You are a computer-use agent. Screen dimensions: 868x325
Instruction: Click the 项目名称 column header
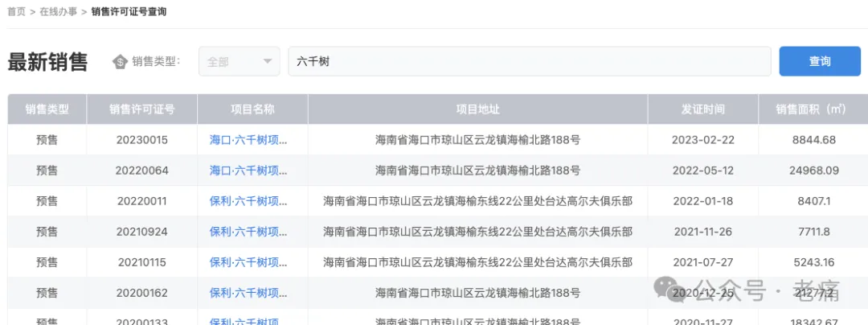[252, 109]
